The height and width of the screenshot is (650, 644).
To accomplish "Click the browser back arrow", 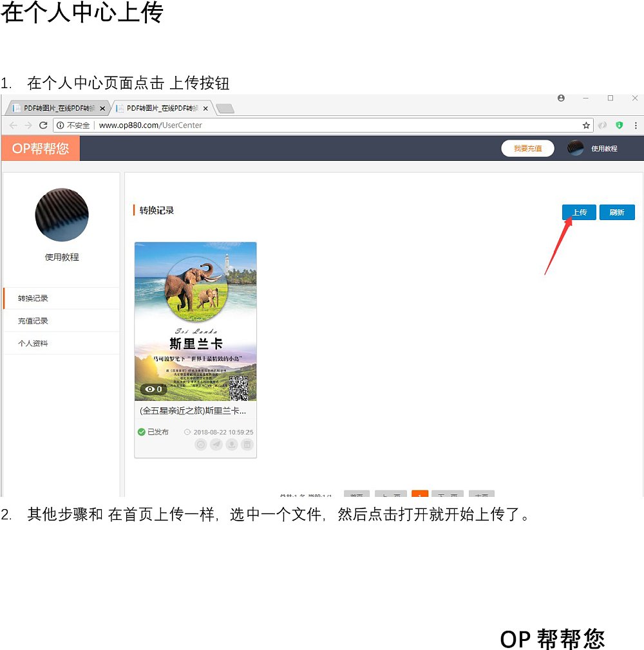I will tap(14, 125).
